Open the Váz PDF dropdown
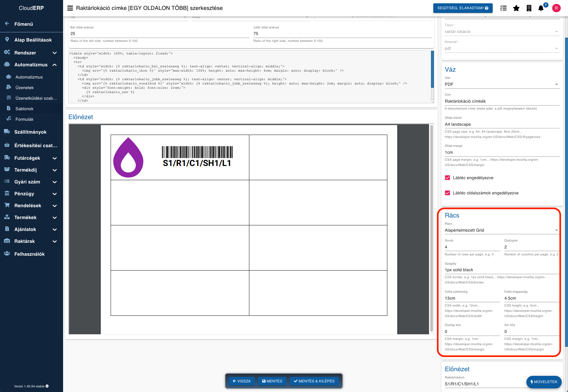The width and height of the screenshot is (568, 392). 501,84
